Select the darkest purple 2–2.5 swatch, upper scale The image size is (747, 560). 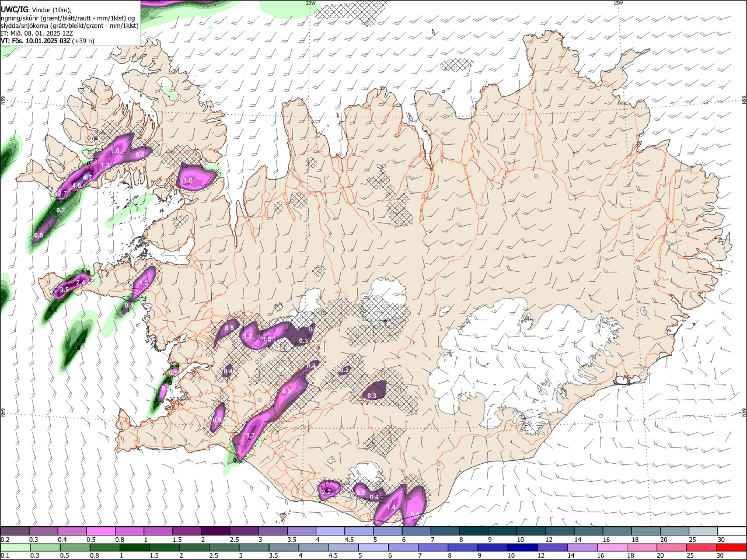[x=215, y=531]
